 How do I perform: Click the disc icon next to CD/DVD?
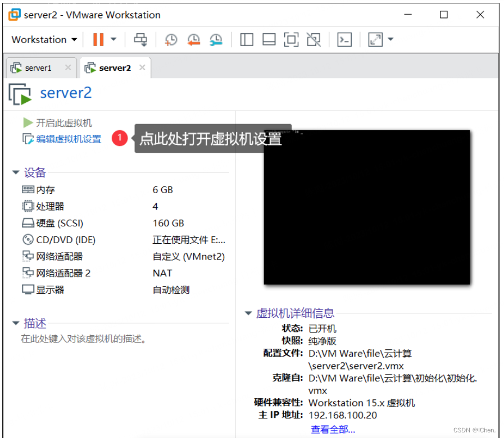click(x=28, y=239)
